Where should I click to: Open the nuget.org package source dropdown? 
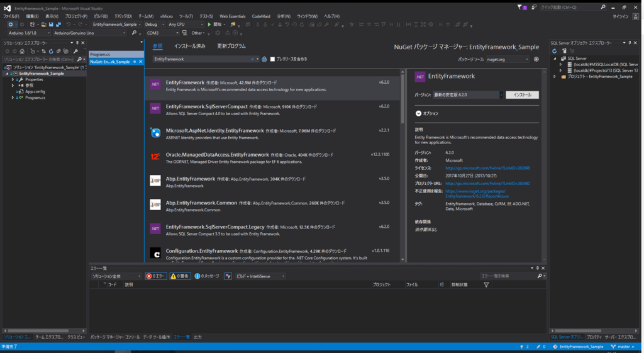508,59
